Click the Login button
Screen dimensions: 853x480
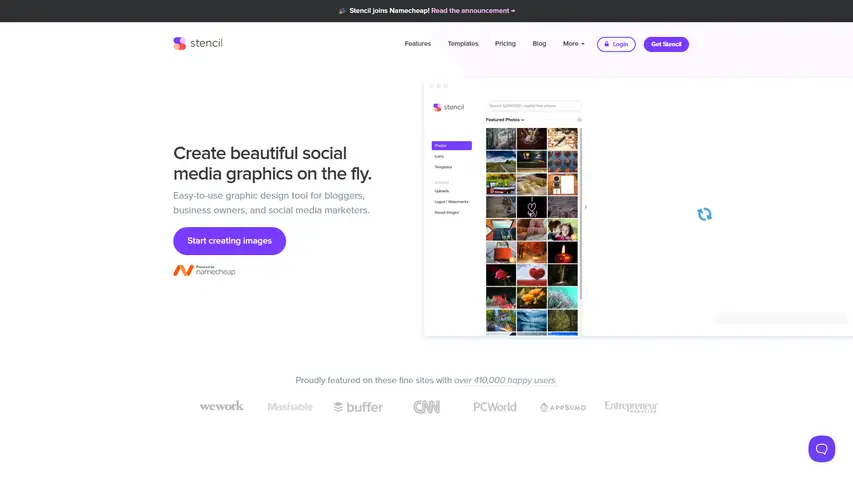pos(616,44)
